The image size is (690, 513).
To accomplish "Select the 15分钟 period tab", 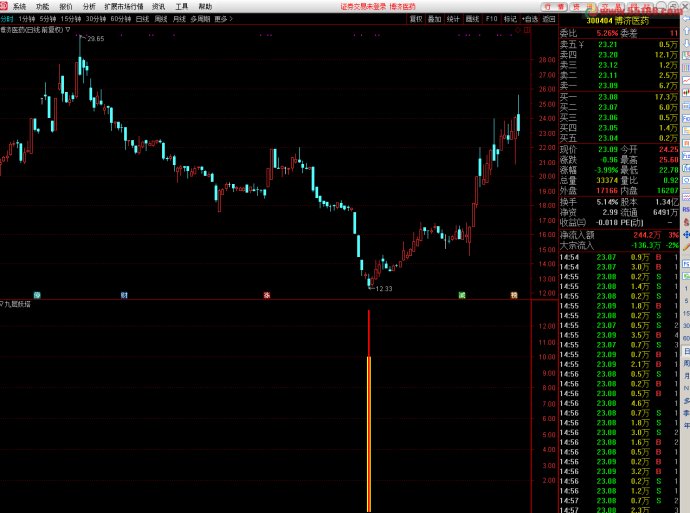I will (x=71, y=19).
